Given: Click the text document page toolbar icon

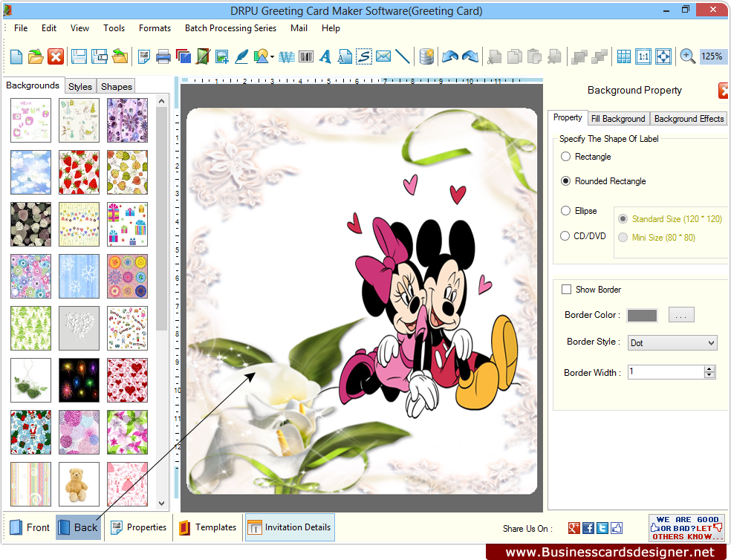Looking at the screenshot, I should (144, 57).
